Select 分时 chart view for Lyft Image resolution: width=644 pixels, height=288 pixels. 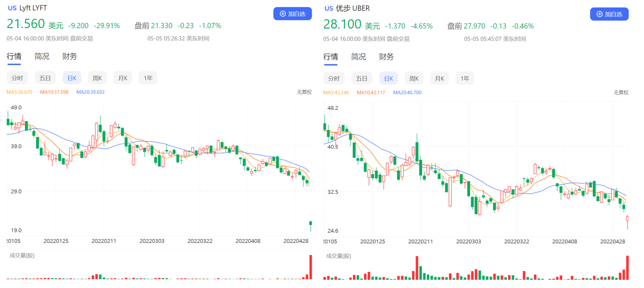point(17,78)
